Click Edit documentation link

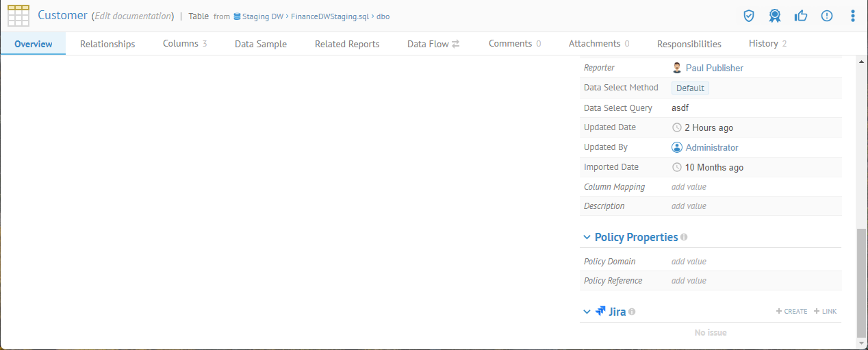tap(133, 16)
